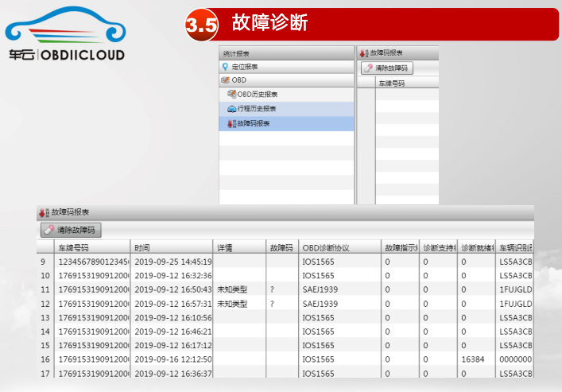This screenshot has height=392, width=562.
Task: Collapse the OBD group
Action: click(x=238, y=80)
